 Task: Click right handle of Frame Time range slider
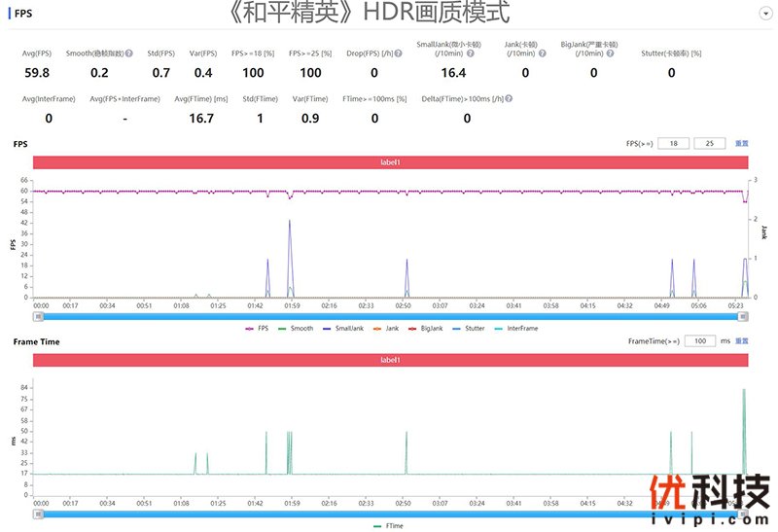tap(744, 513)
